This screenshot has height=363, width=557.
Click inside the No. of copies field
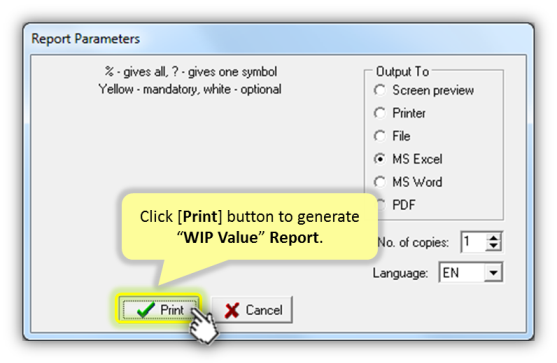point(474,242)
